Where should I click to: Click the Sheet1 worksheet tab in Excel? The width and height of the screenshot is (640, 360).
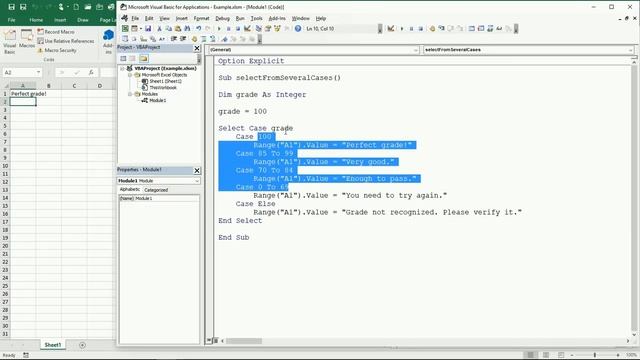click(x=53, y=345)
